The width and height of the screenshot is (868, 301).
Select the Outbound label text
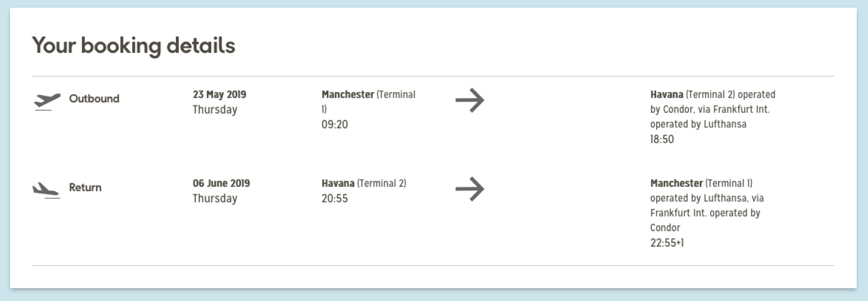point(94,99)
